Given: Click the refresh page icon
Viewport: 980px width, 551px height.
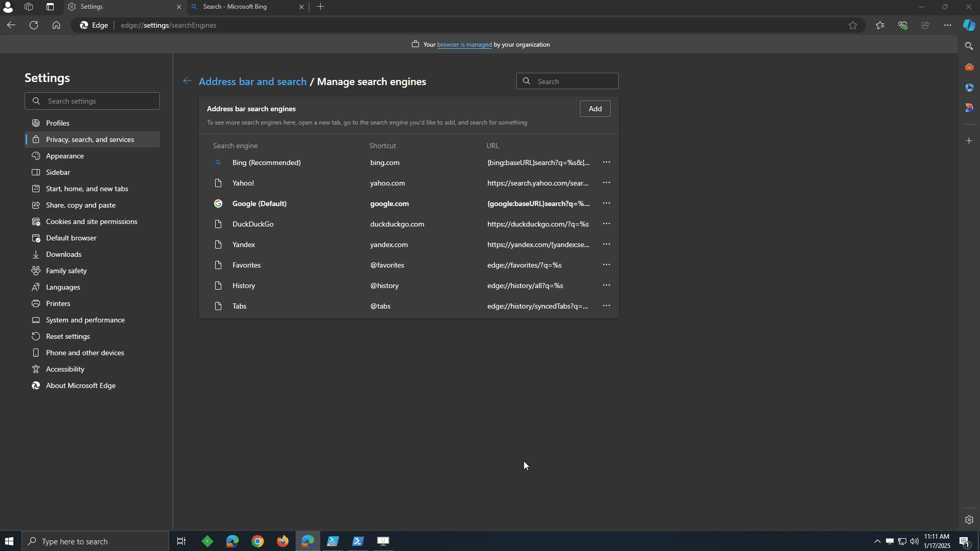Looking at the screenshot, I should [34, 25].
